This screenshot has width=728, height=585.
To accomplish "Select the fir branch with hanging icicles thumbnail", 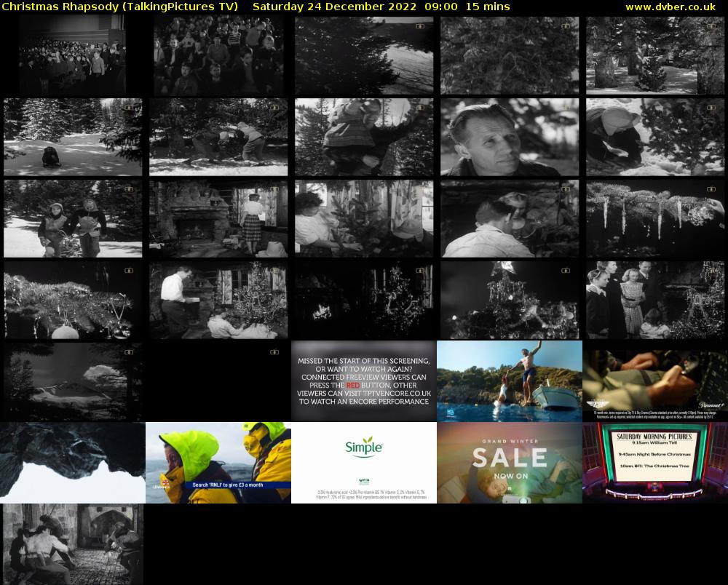I will [x=655, y=218].
